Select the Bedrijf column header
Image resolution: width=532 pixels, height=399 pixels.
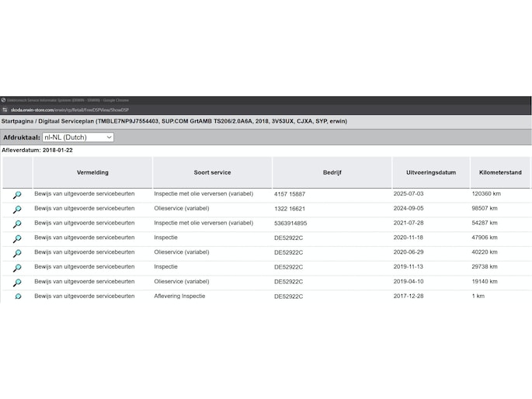[332, 172]
